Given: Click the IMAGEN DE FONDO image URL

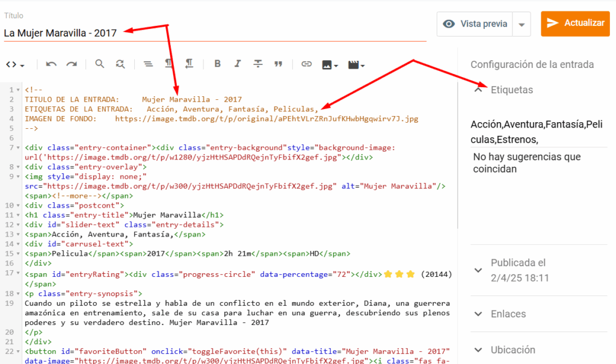Looking at the screenshot, I should [266, 119].
